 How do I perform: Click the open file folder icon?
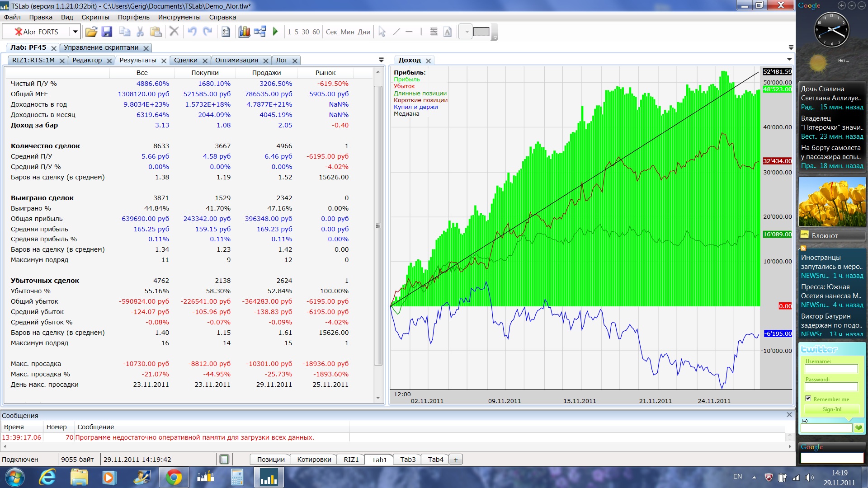(91, 32)
